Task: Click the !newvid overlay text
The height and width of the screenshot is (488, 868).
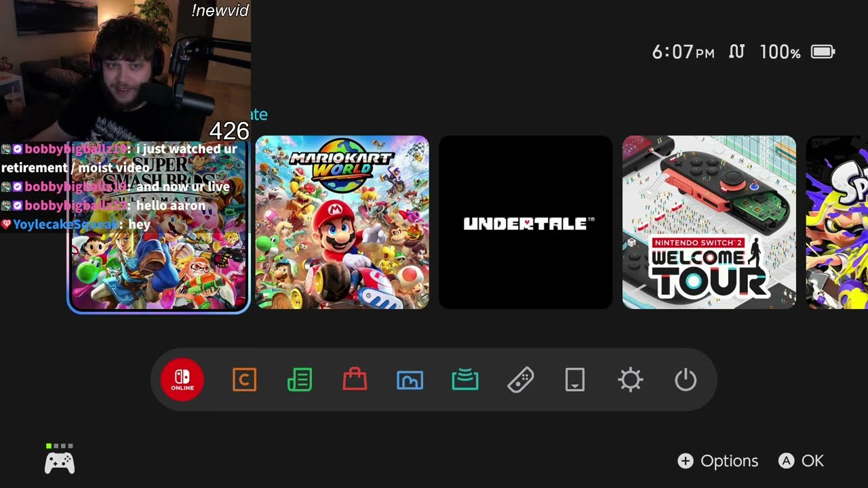Action: point(220,10)
